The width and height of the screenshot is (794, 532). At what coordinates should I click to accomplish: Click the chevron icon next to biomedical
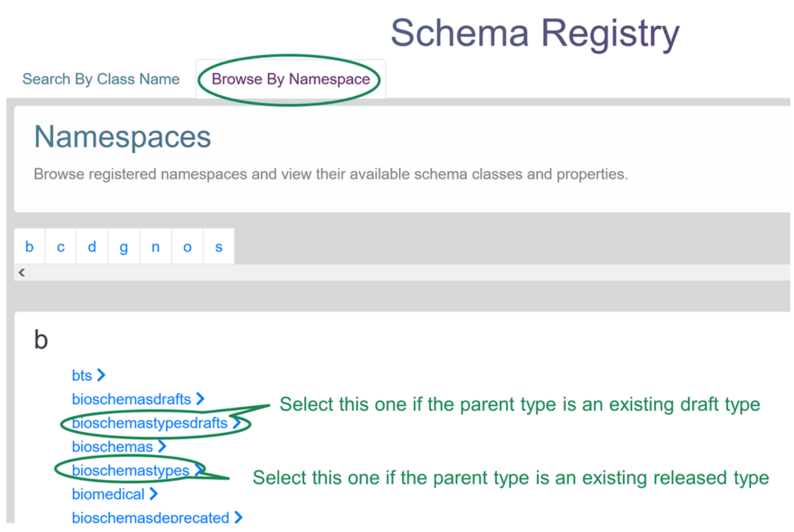click(154, 493)
